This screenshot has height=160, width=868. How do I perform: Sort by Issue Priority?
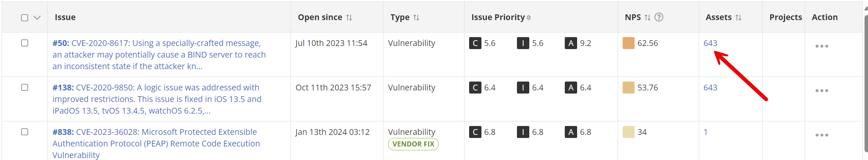tap(529, 17)
